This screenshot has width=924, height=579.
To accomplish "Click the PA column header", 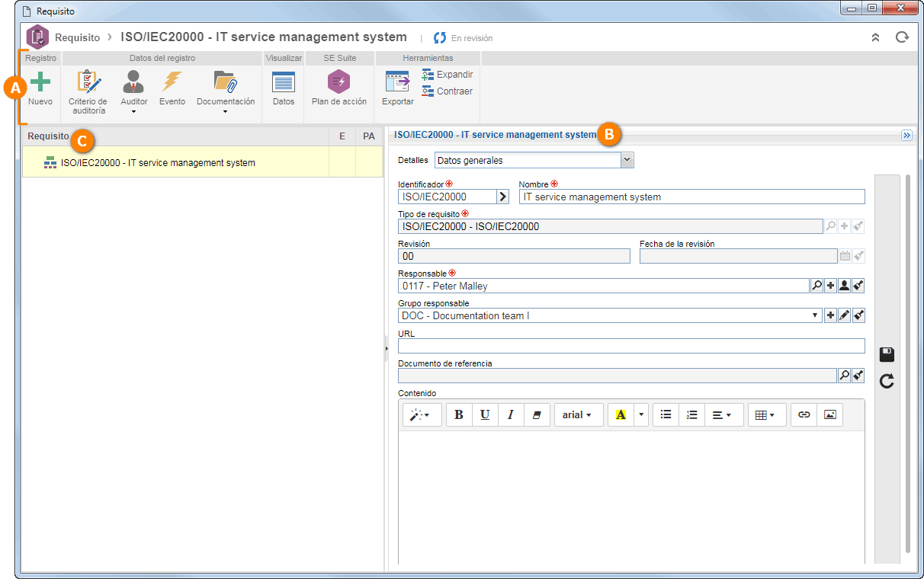I will [369, 136].
